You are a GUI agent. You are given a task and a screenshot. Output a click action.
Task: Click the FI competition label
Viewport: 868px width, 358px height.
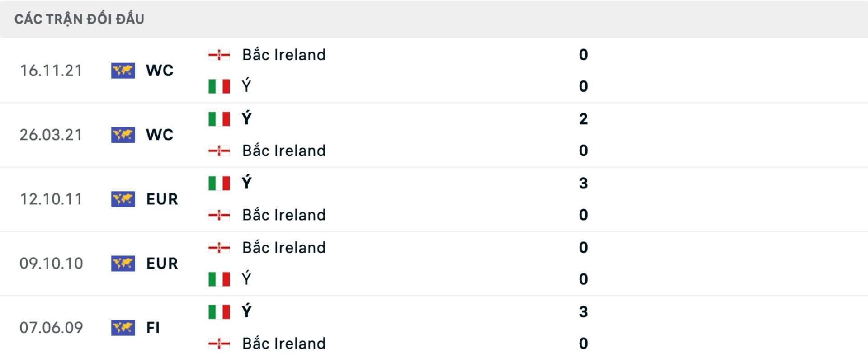153,328
